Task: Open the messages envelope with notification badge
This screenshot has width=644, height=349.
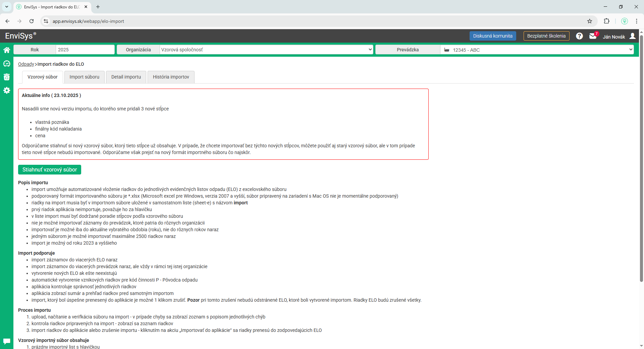Action: (593, 36)
